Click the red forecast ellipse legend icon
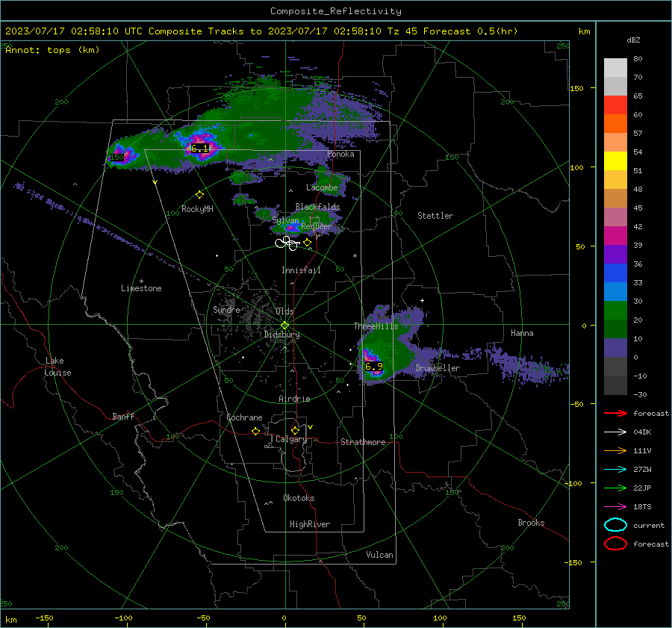This screenshot has width=672, height=628. coord(615,544)
